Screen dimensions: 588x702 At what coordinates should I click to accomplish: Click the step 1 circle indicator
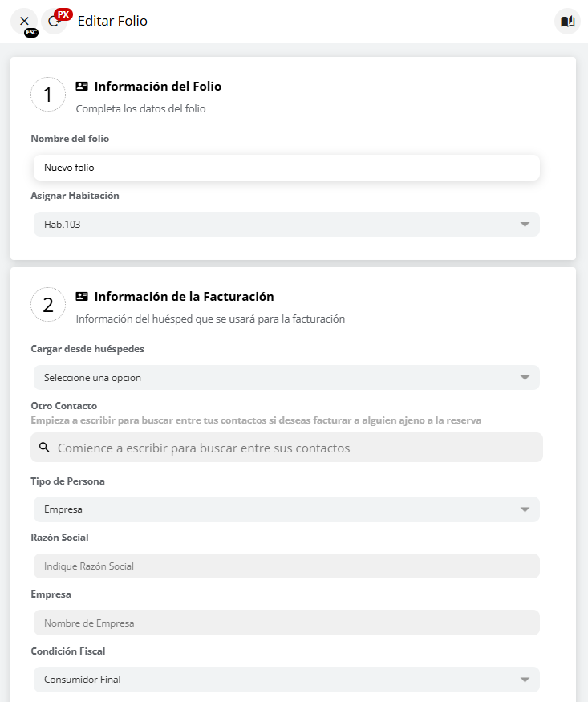48,95
